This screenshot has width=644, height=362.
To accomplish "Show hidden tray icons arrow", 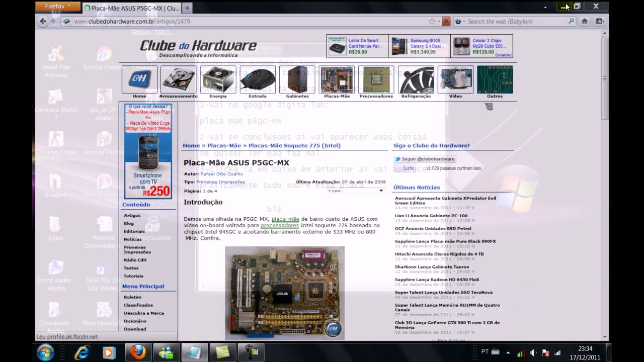I will (x=508, y=352).
